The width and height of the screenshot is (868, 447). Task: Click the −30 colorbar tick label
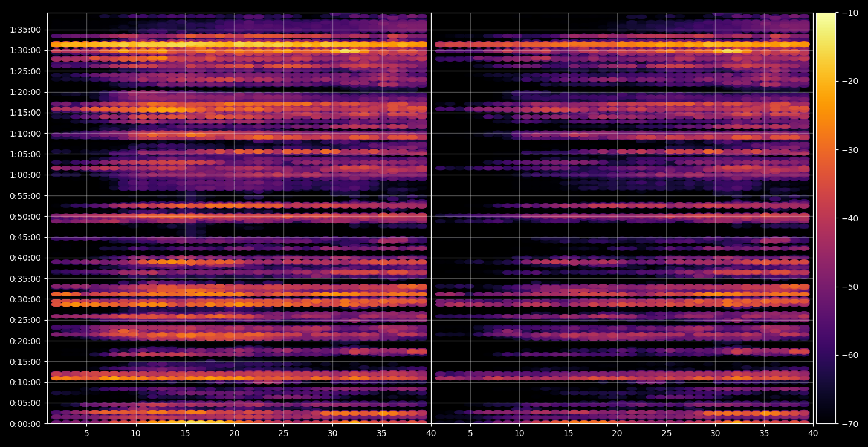coord(849,150)
